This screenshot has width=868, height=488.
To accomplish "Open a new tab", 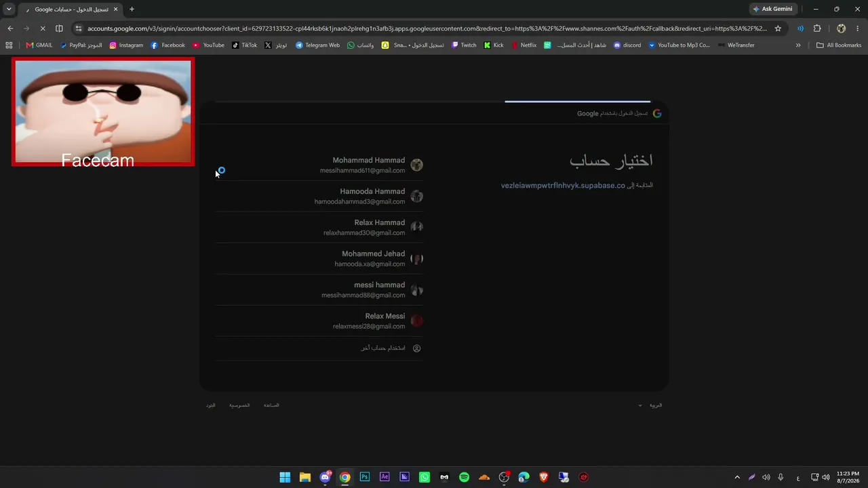I will coord(132,9).
